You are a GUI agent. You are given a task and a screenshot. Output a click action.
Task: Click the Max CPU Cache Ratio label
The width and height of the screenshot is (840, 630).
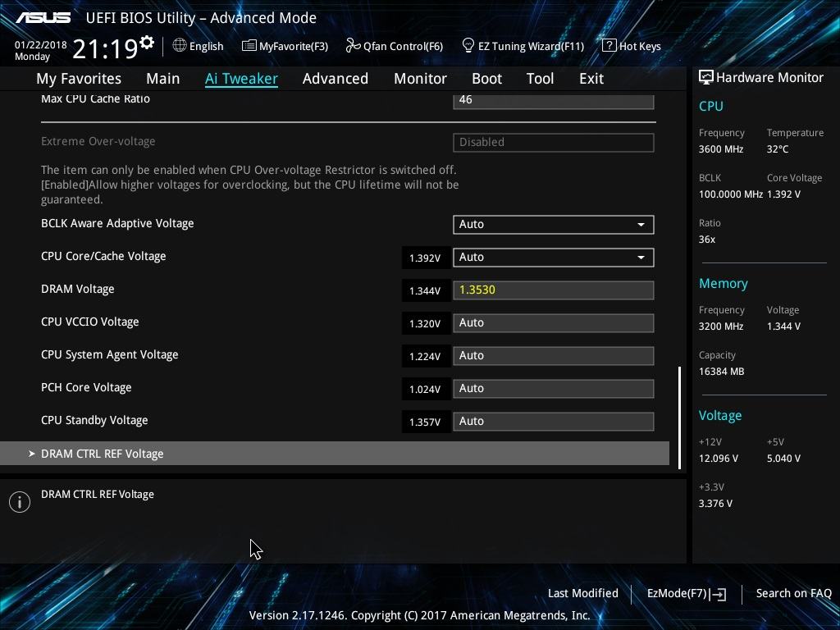tap(95, 98)
